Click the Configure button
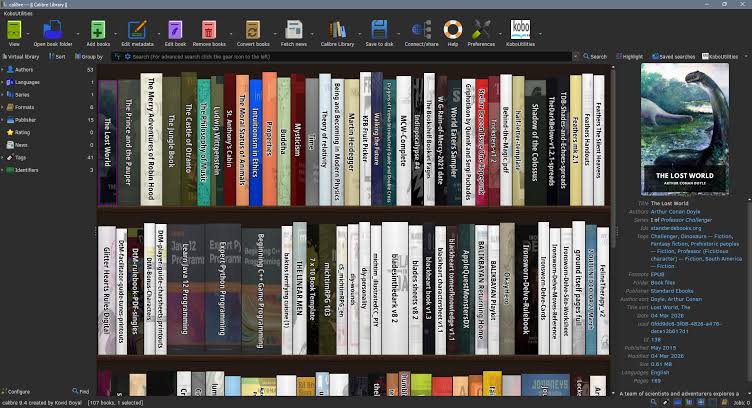The height and width of the screenshot is (408, 752). pyautogui.click(x=16, y=392)
